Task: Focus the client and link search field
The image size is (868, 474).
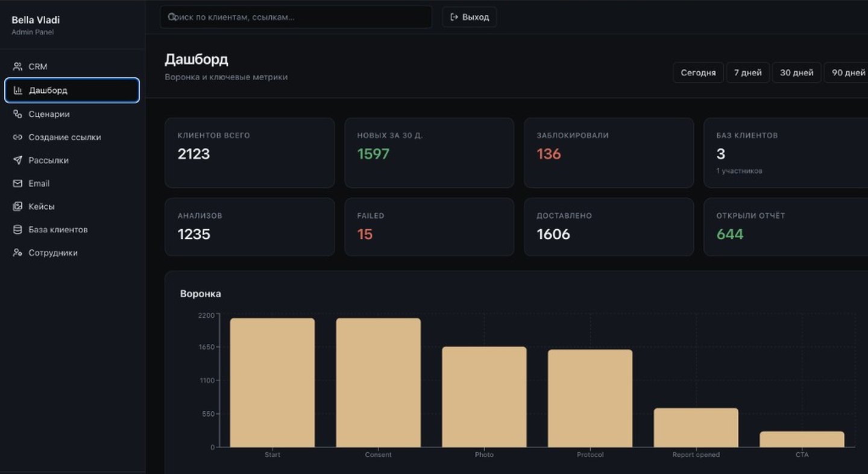Action: pos(296,17)
